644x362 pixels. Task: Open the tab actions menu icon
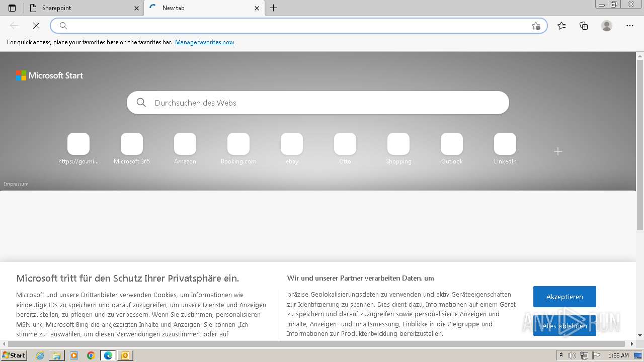12,8
